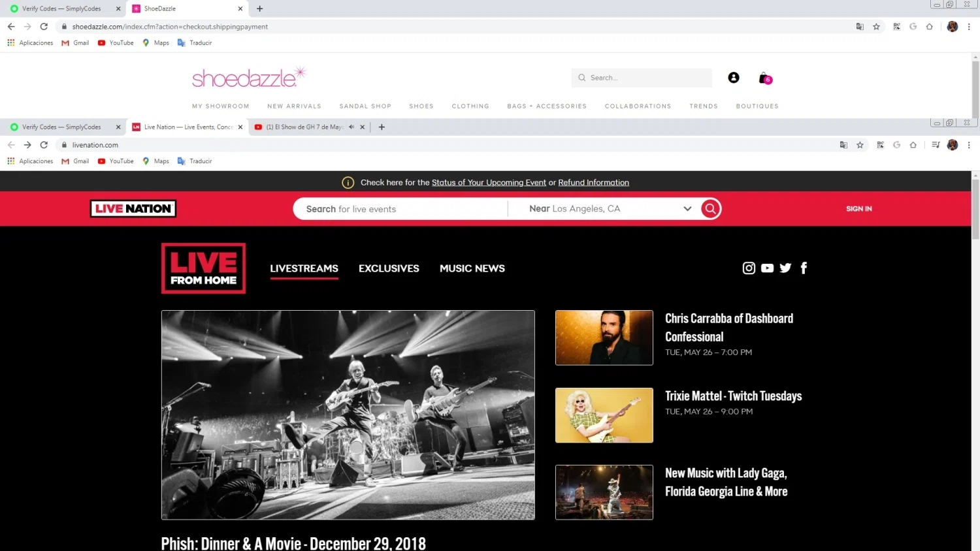Reload the livenation.com page
Screen dimensions: 980x551
(x=44, y=145)
